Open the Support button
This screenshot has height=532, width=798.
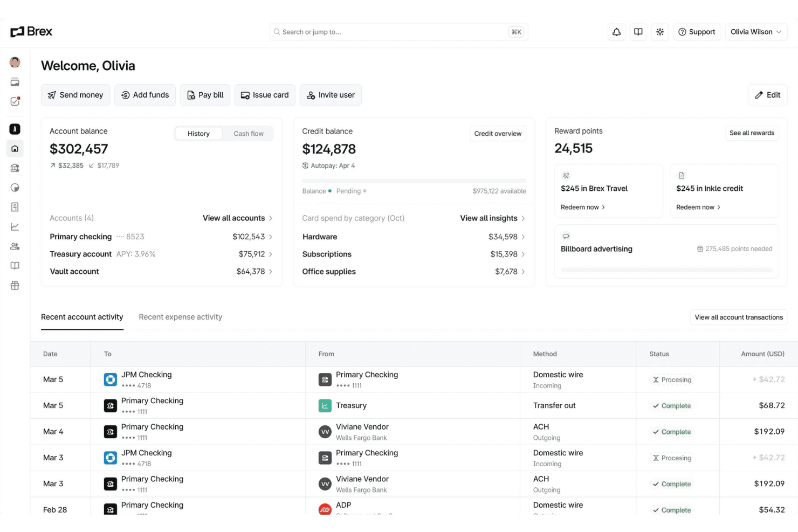697,32
